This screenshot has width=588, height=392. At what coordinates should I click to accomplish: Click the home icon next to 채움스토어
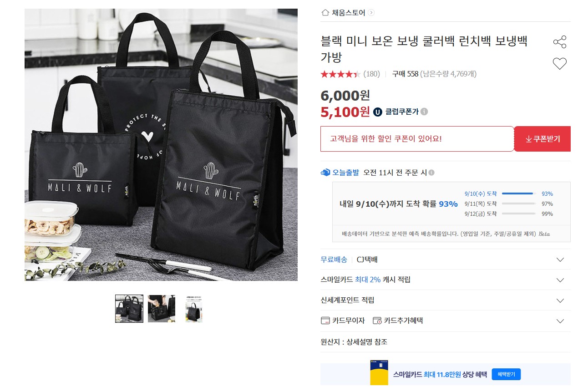pos(325,12)
